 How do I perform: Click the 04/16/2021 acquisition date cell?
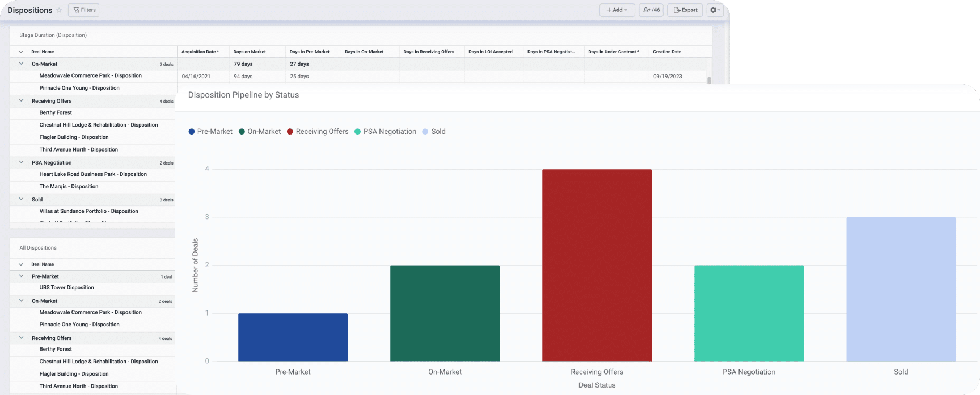tap(196, 77)
